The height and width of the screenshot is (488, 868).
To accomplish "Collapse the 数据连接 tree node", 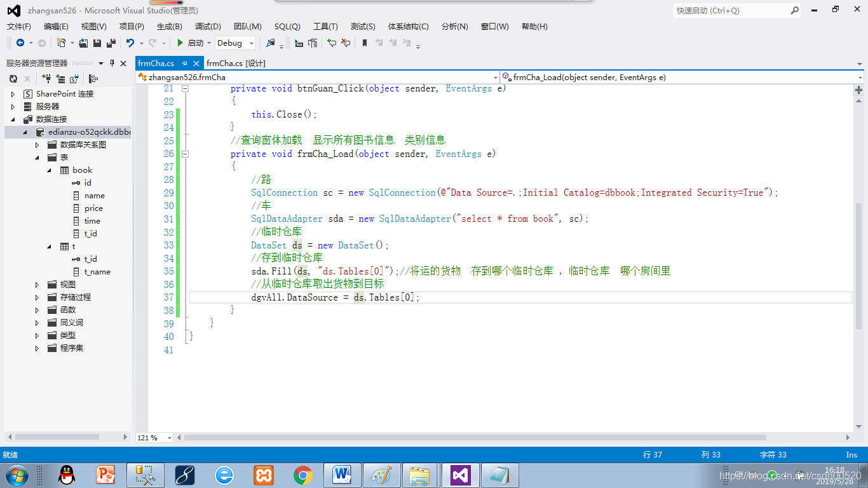I will pyautogui.click(x=13, y=119).
